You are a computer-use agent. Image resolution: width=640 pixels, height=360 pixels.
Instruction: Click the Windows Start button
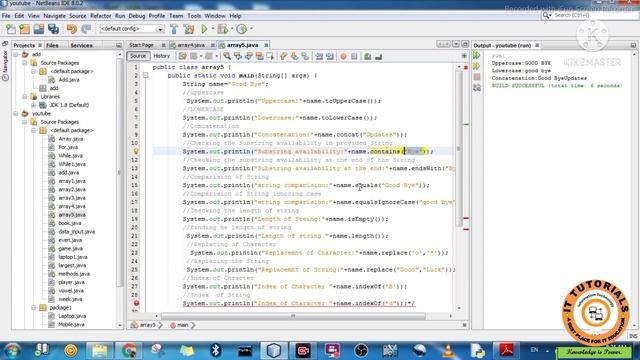tap(12, 351)
